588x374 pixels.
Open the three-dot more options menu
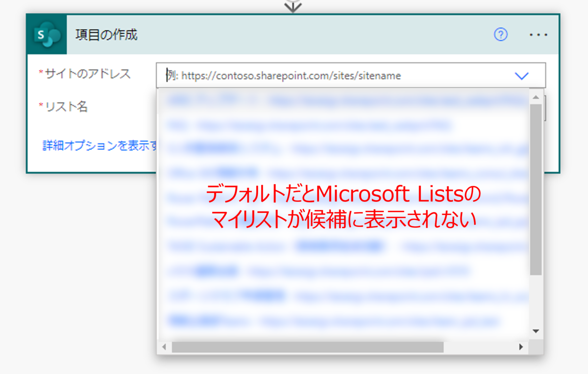pos(539,35)
